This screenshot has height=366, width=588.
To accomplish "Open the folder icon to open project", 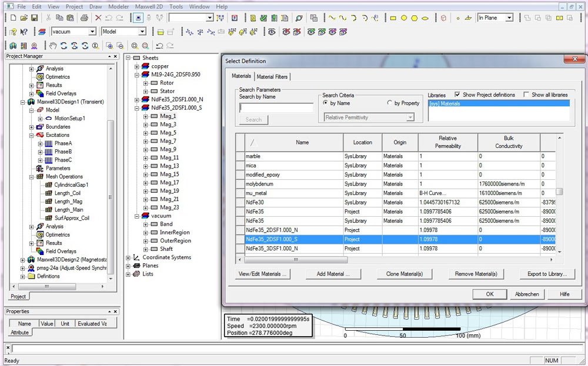I will [24, 18].
